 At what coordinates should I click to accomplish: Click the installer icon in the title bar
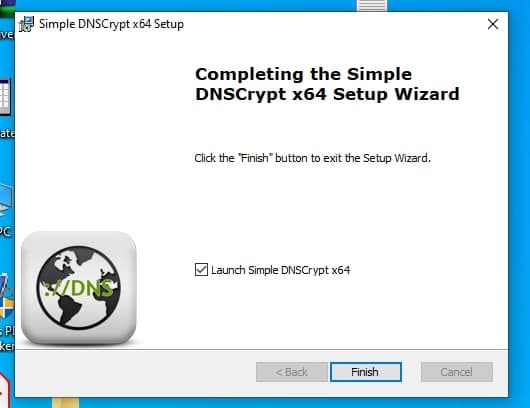[26, 24]
